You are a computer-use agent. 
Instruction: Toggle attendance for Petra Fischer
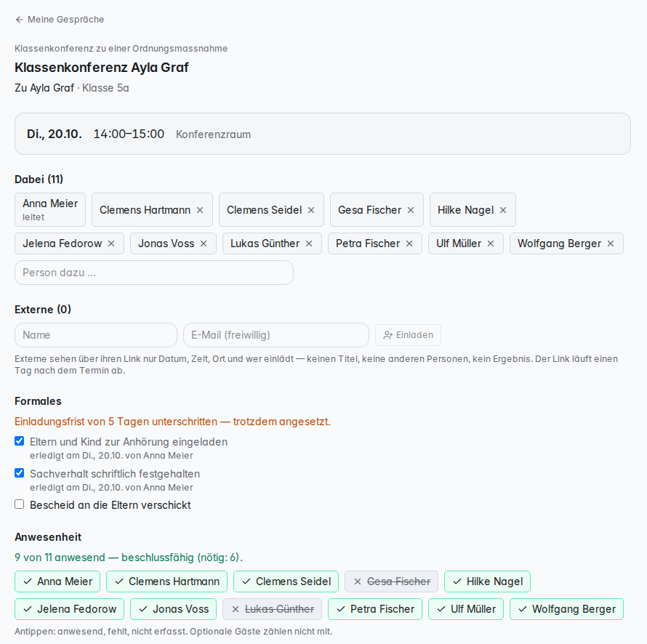coord(375,609)
